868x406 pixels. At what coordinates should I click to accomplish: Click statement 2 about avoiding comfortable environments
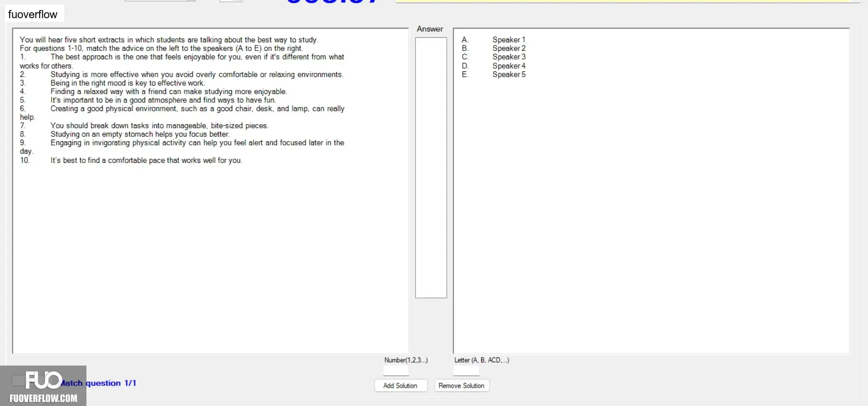pos(182,75)
